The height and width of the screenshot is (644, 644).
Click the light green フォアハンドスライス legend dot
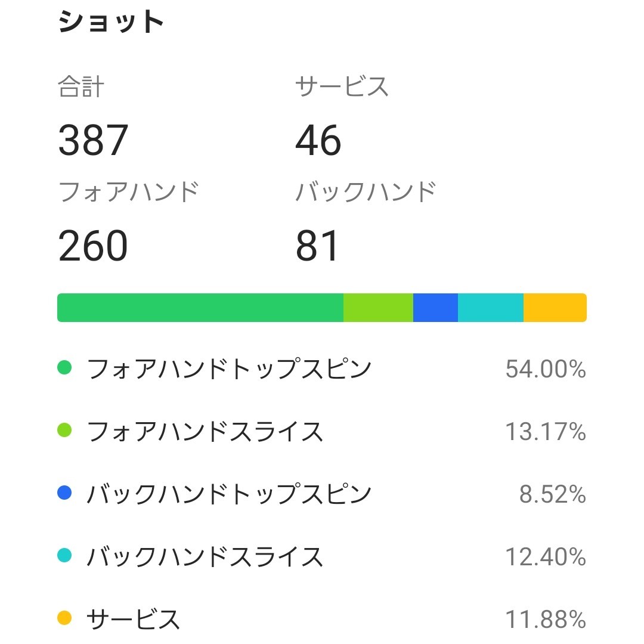pyautogui.click(x=64, y=430)
